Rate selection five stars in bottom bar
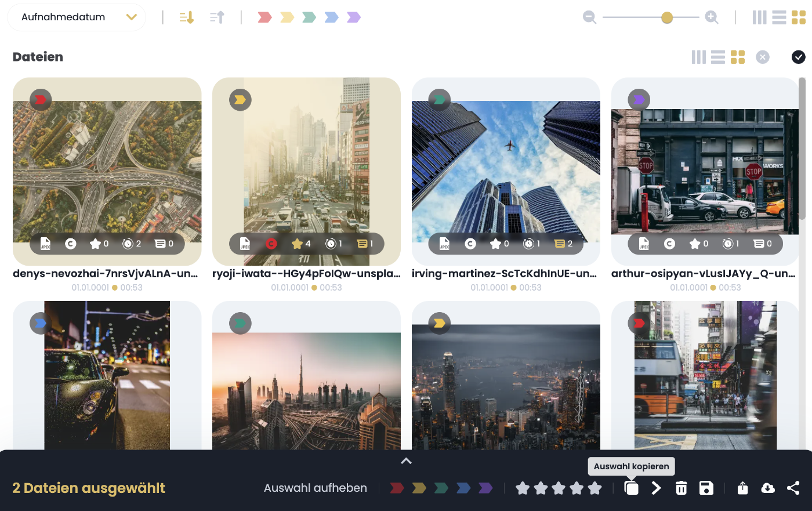 click(x=594, y=488)
